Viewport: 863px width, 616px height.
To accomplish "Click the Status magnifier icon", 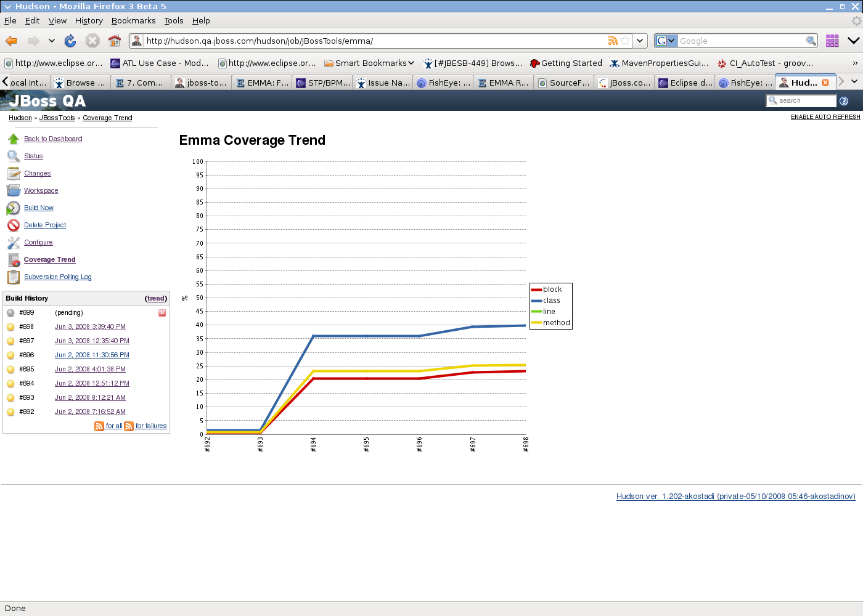I will 14,156.
